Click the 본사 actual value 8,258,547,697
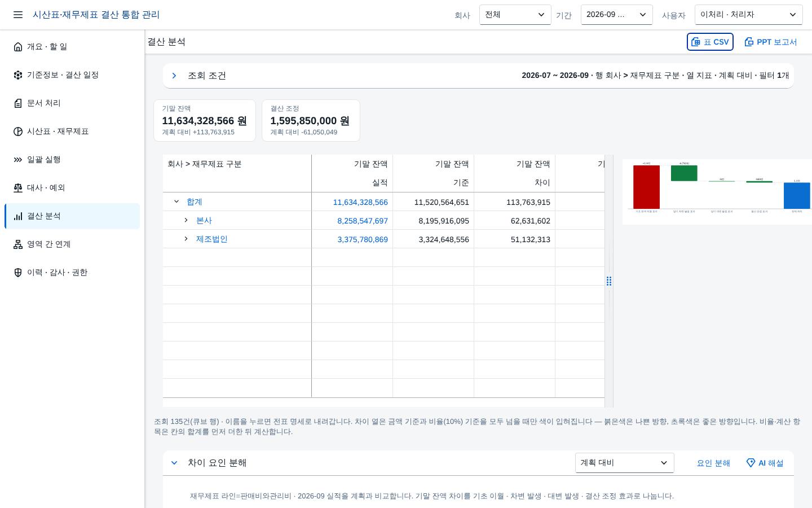812x508 pixels. (x=363, y=221)
